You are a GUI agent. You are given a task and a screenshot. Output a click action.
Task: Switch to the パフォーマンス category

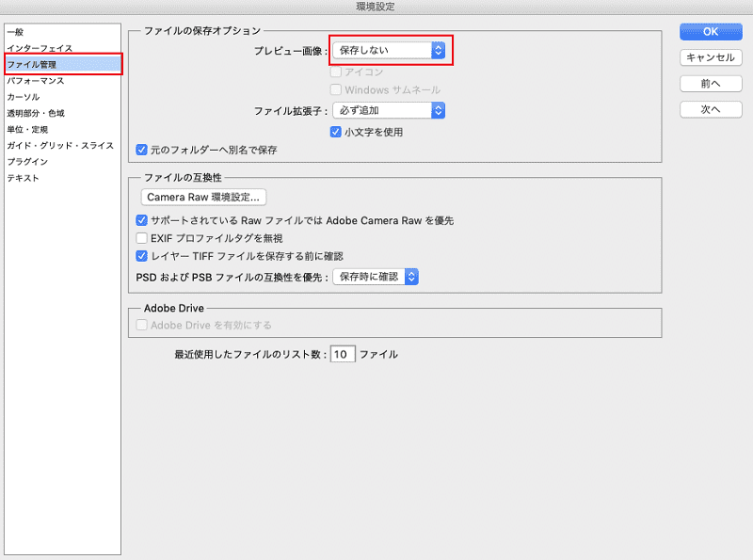pyautogui.click(x=62, y=81)
